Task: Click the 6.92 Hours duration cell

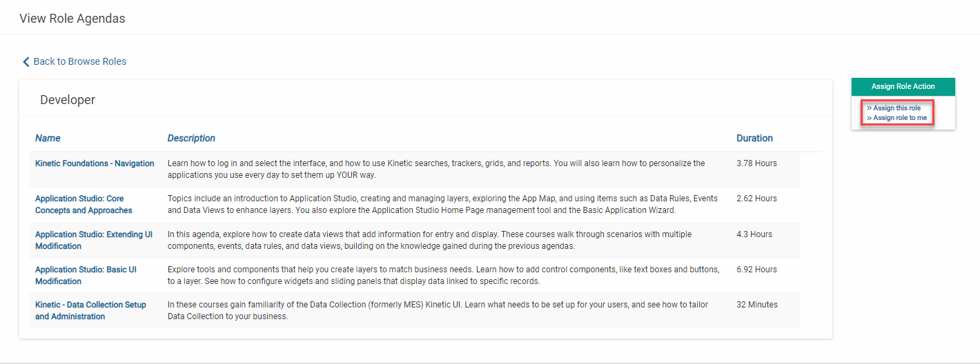Action: tap(756, 270)
